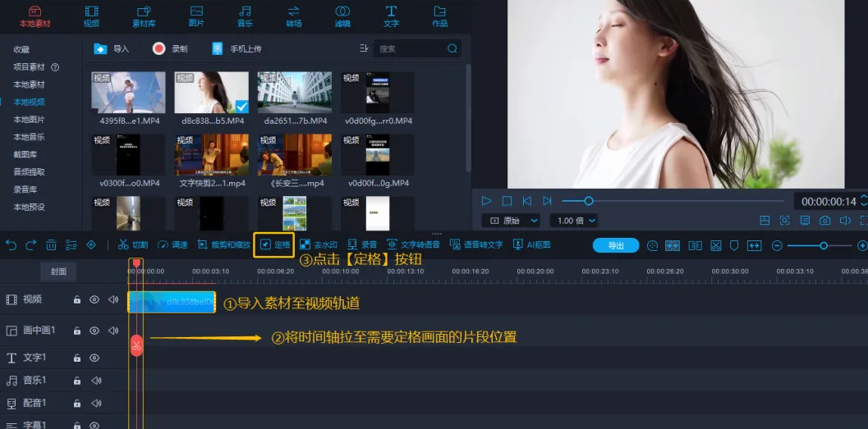Click the zoom-focus icon under the preview

(785, 221)
